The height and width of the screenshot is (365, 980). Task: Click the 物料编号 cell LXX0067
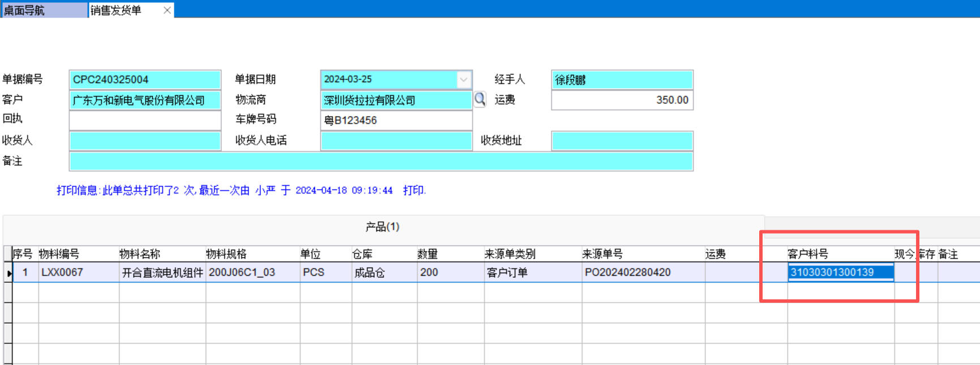(78, 272)
